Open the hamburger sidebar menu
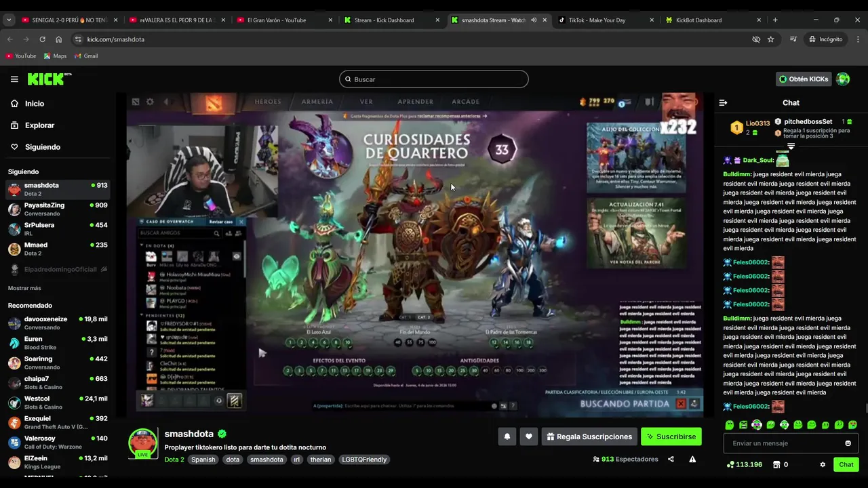Image resolution: width=868 pixels, height=488 pixels. [14, 79]
